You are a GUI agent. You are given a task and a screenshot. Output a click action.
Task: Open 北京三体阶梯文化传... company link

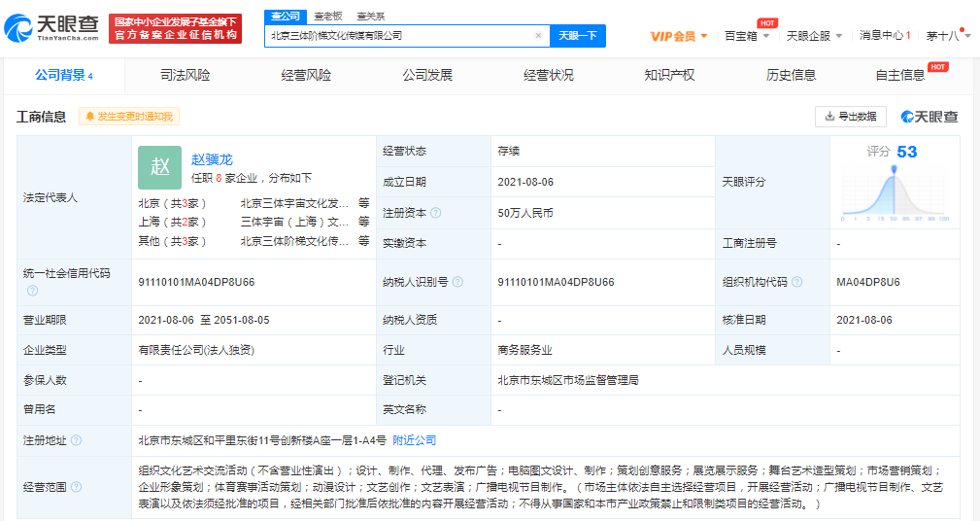point(294,241)
